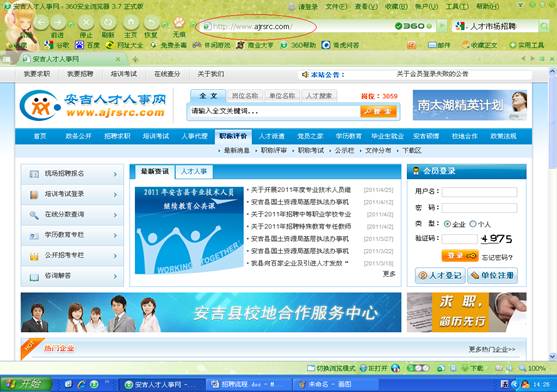This screenshot has height=392, width=557.
Task: Click the 100% zoom control in status bar
Action: coord(532,368)
